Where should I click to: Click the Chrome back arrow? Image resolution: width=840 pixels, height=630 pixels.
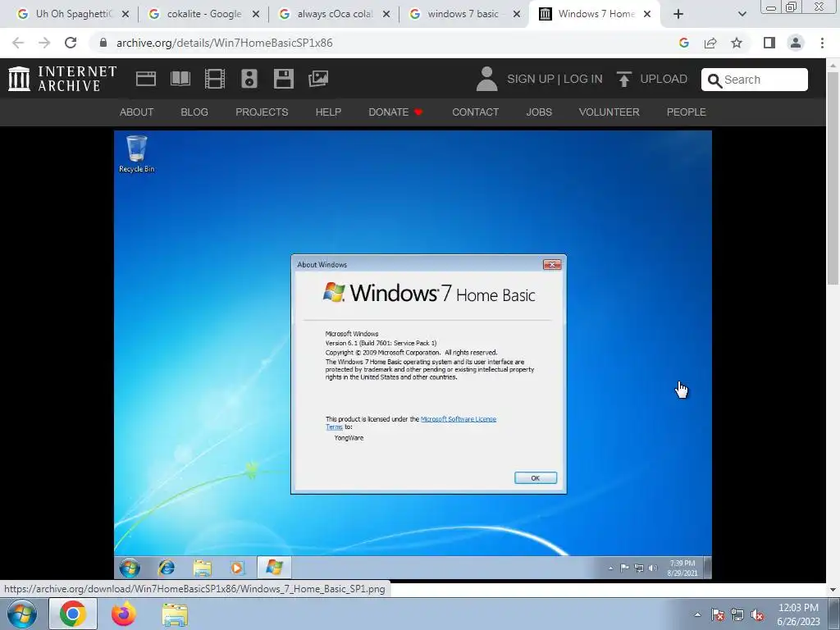18,43
